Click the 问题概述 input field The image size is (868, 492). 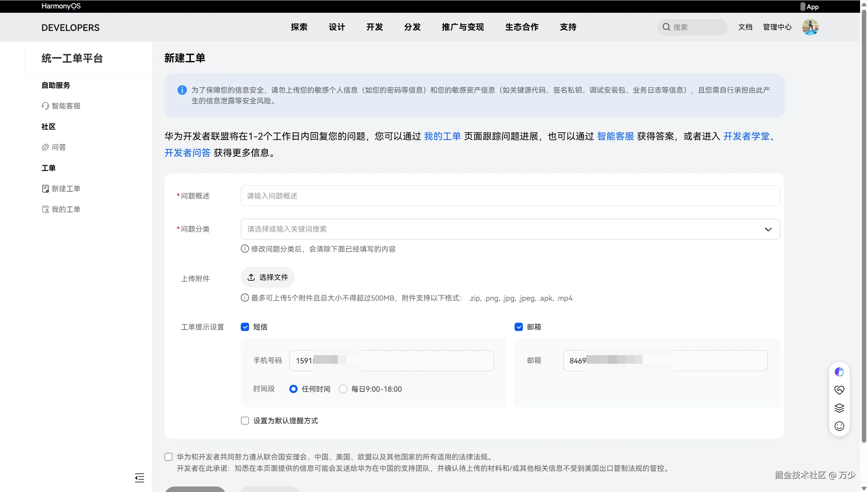coord(510,196)
